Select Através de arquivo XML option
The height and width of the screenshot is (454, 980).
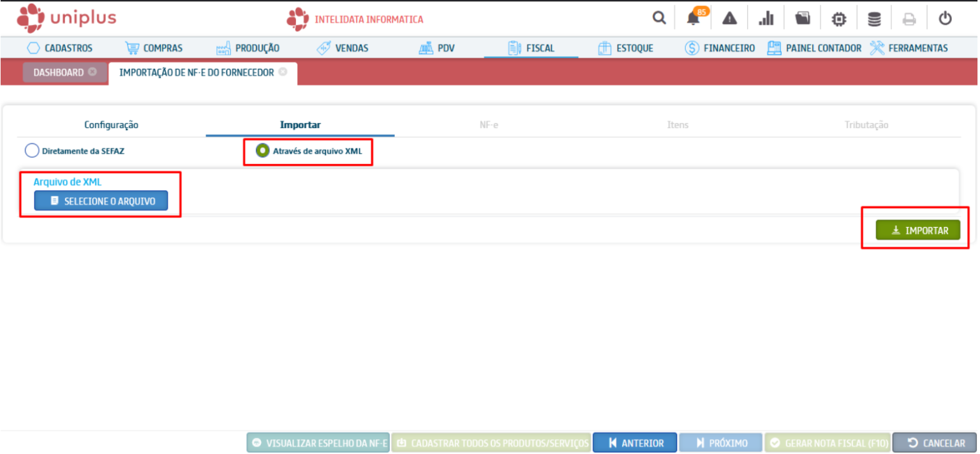pos(262,151)
